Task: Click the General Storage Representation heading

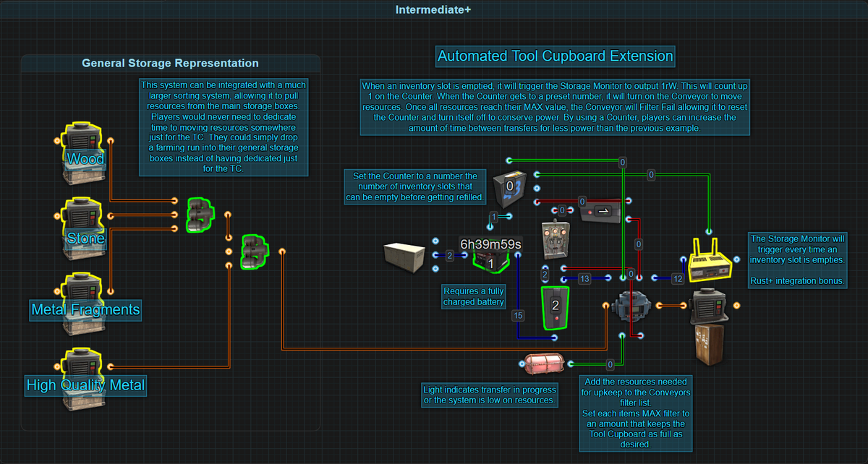Action: [170, 64]
